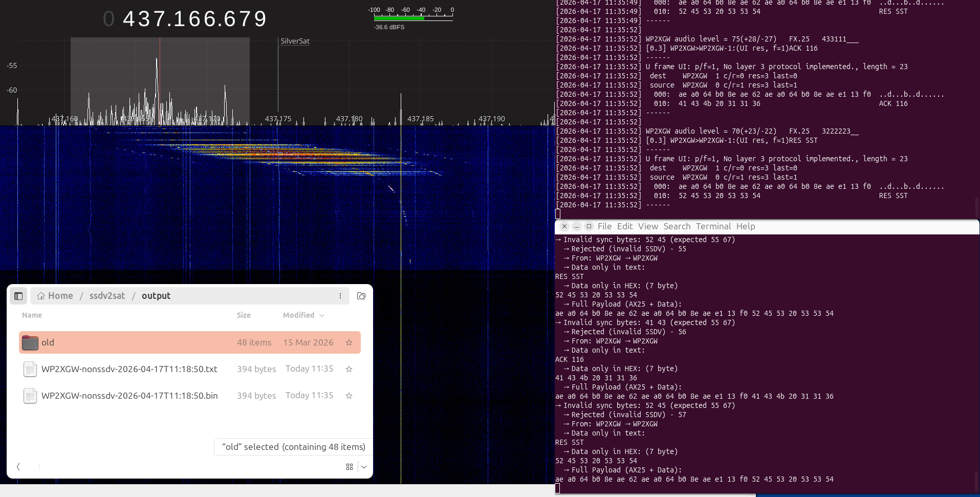Click the 437.166.679 frequency display

pyautogui.click(x=194, y=19)
